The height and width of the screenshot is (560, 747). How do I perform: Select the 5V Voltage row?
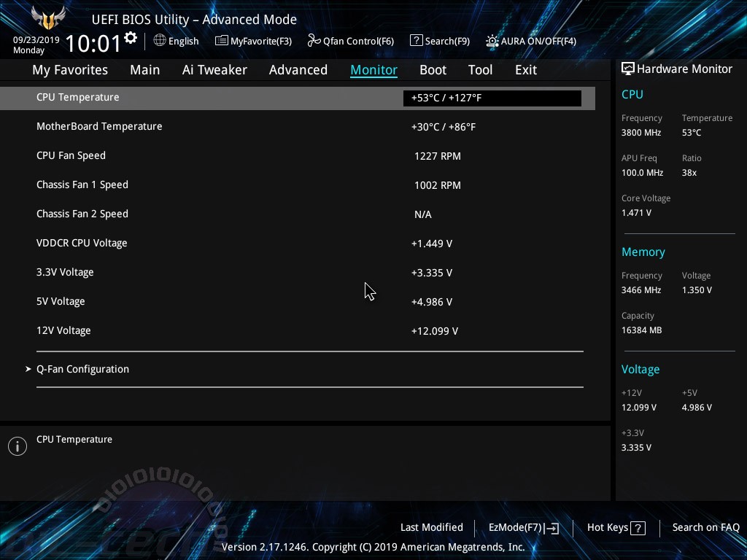click(298, 301)
